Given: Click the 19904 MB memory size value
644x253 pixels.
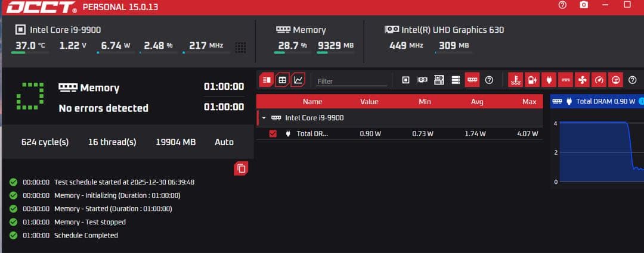Looking at the screenshot, I should point(175,142).
